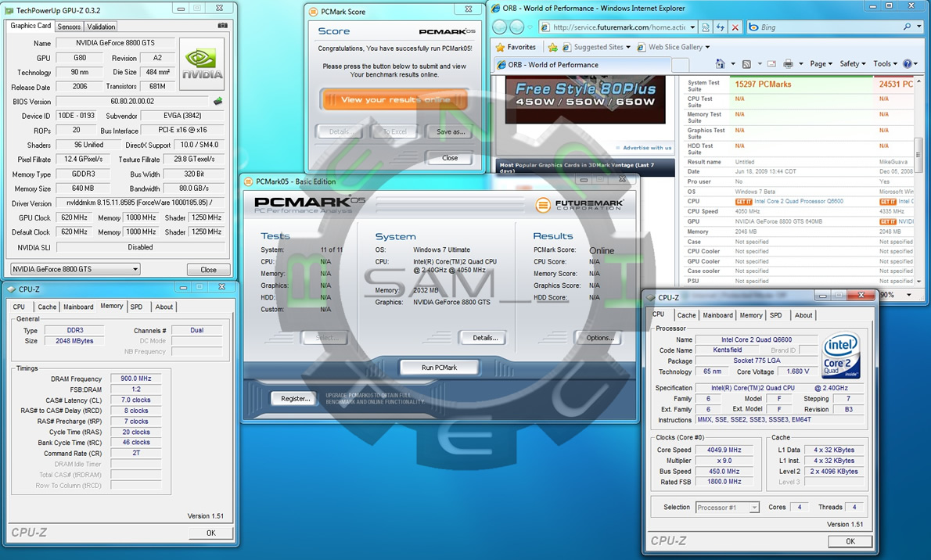
Task: Click the DRAM Frequency 900.0 MHz value
Action: pos(136,379)
